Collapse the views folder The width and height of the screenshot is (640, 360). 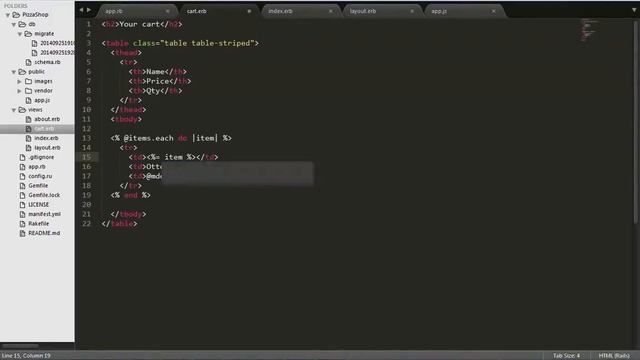point(14,110)
